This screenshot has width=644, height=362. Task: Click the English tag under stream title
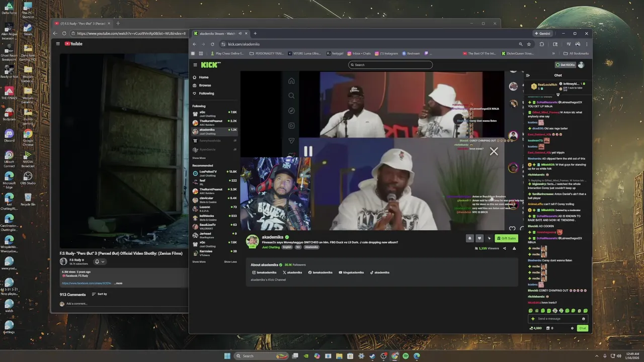(287, 247)
